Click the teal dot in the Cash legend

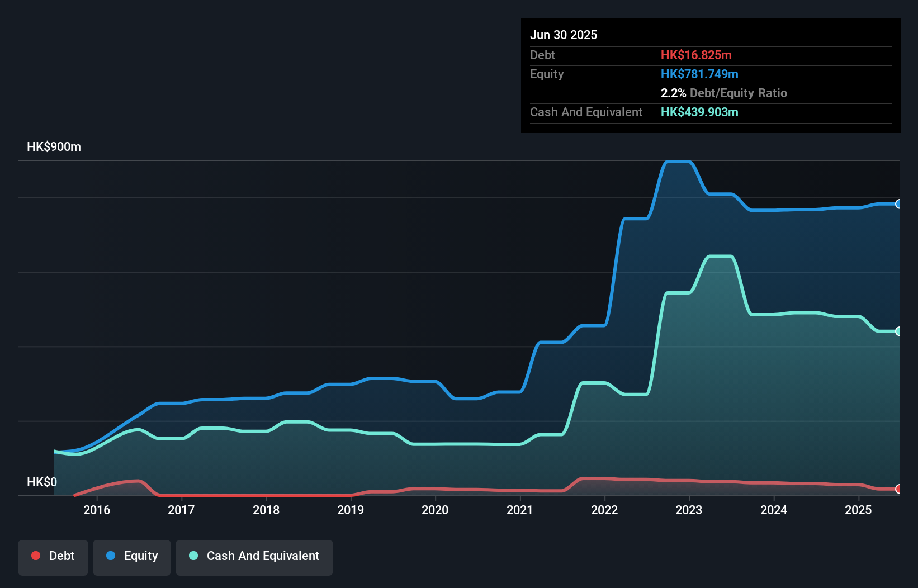point(192,556)
